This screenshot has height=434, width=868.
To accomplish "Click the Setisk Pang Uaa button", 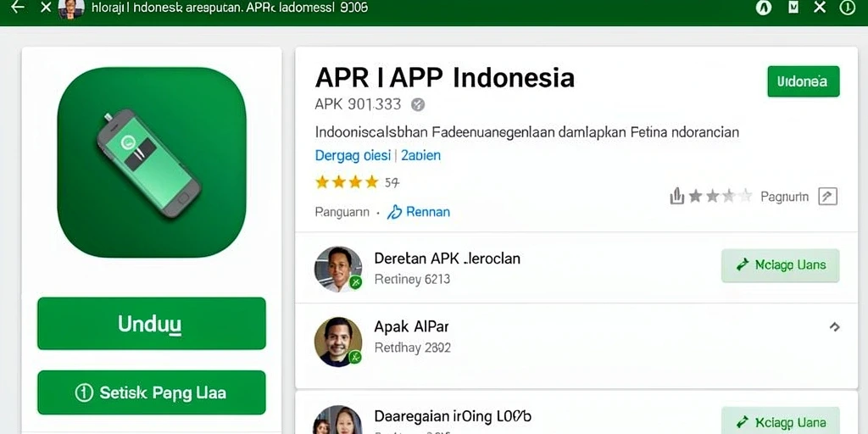I will [151, 392].
